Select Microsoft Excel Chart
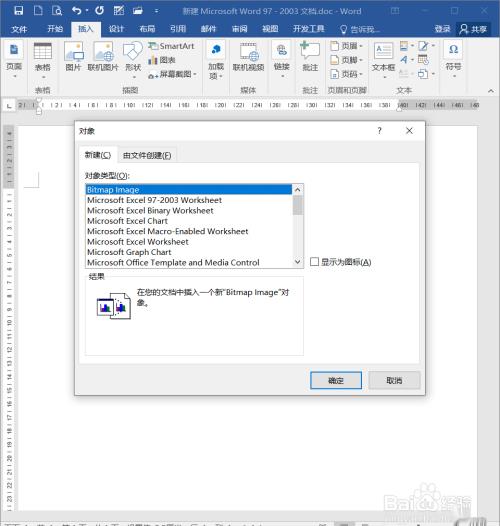 coord(189,221)
